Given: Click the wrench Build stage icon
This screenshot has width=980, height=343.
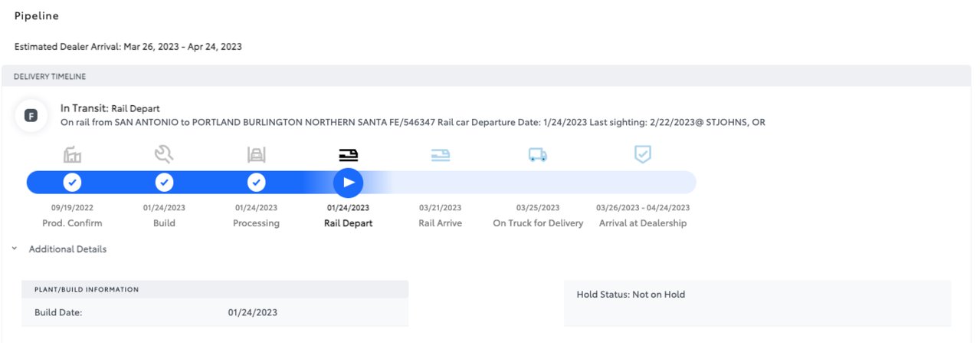Looking at the screenshot, I should coord(164,155).
